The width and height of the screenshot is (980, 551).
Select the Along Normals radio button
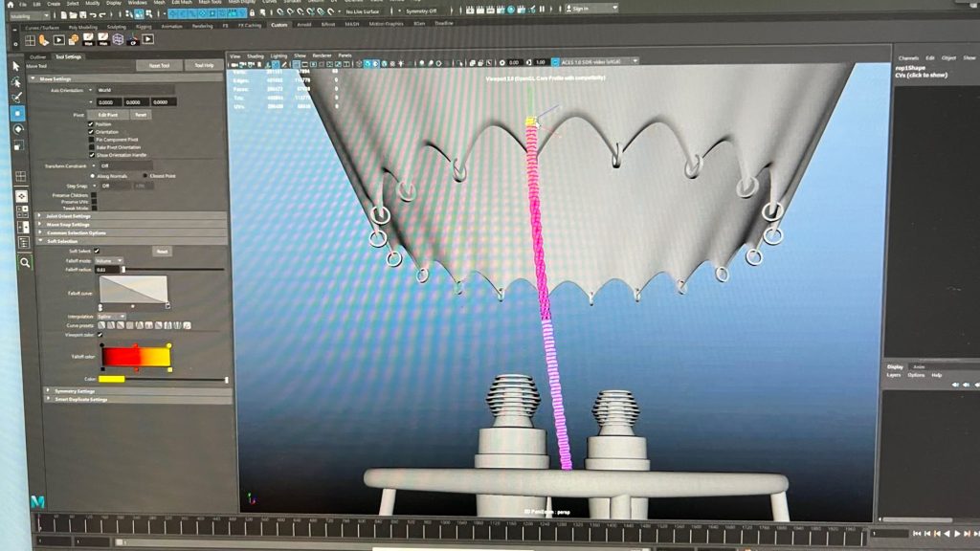tap(93, 176)
